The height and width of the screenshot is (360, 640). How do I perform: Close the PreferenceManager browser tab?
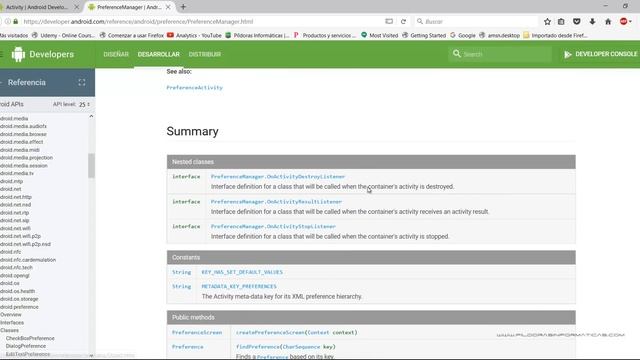point(168,7)
